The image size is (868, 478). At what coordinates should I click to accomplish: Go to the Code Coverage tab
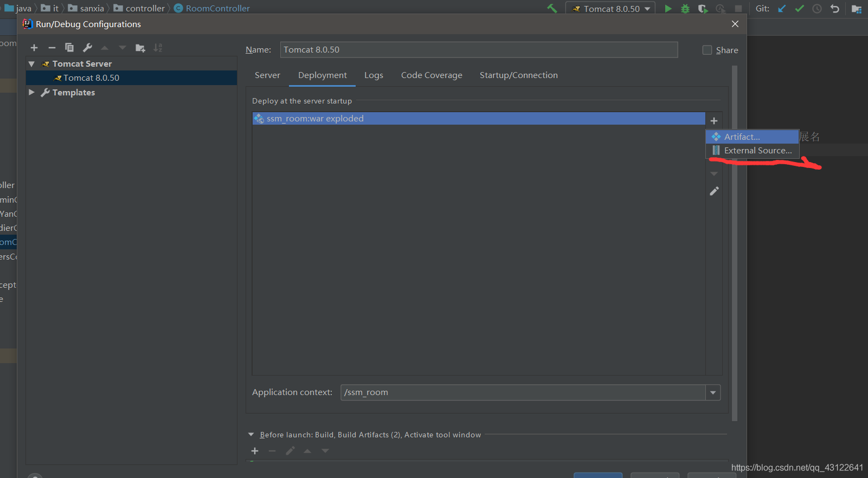[x=432, y=75]
